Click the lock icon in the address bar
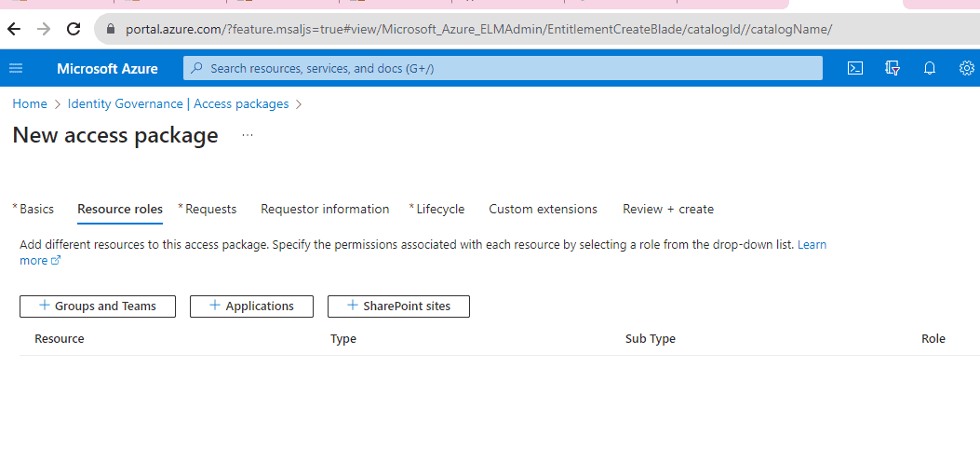980x463 pixels. (111, 29)
